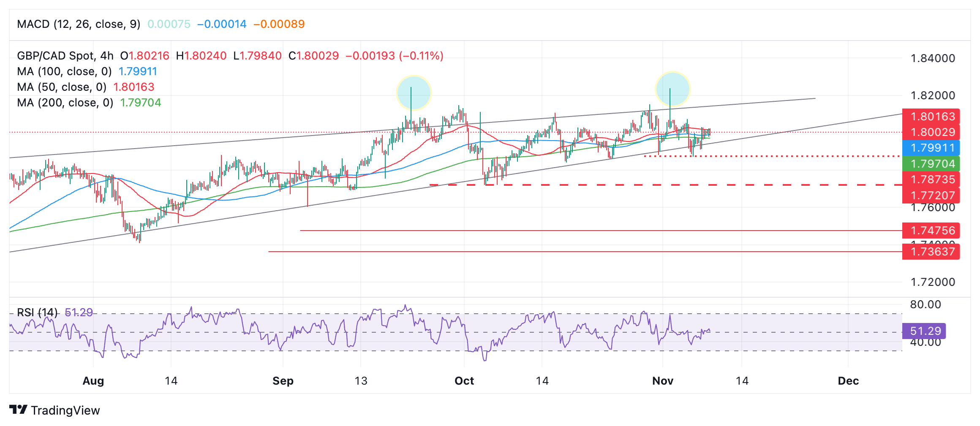
Task: Click the highlighted circle above the late-September peak
Action: pos(414,92)
